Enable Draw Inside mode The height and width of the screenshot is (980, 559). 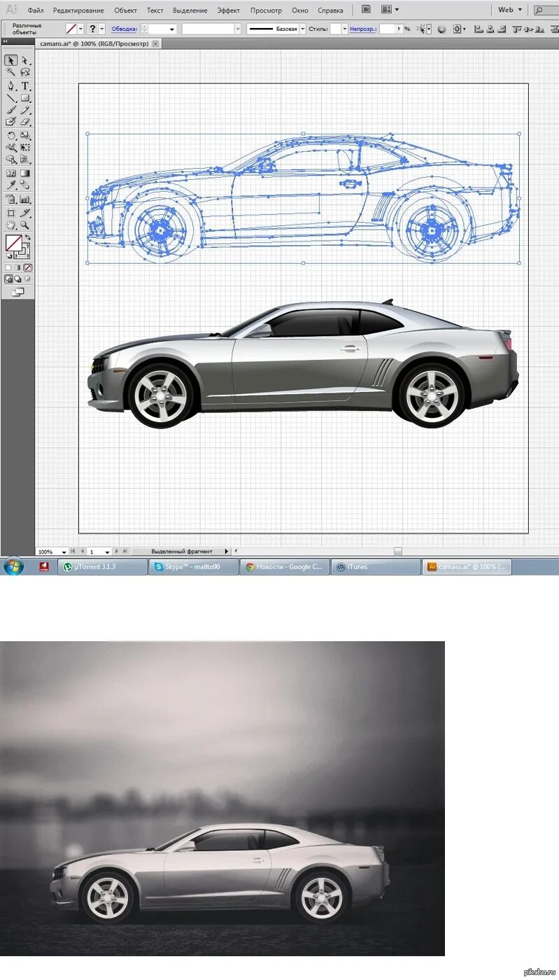pyautogui.click(x=27, y=279)
